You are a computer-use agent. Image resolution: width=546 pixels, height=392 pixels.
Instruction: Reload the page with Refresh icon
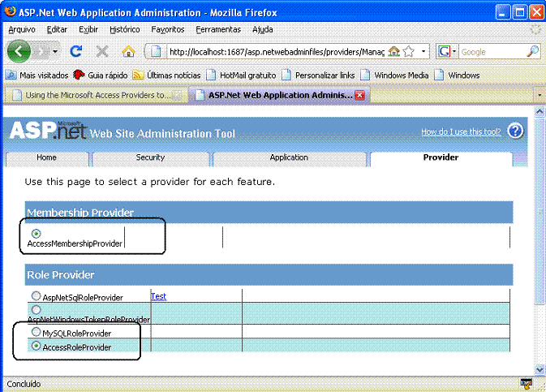tap(76, 52)
